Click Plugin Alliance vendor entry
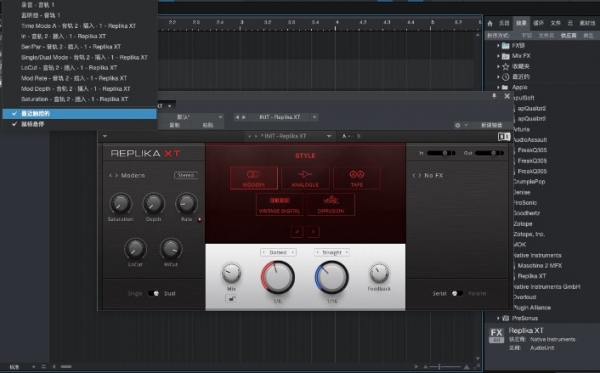Screen dimensions: 600x373 tap(532, 308)
